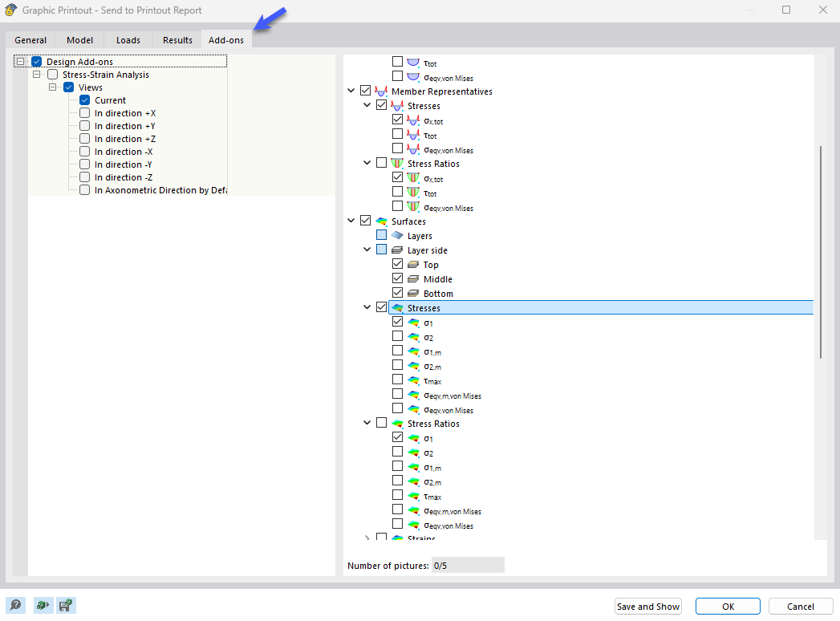Image resolution: width=840 pixels, height=621 pixels.
Task: Select the help question mark icon
Action: (x=15, y=605)
